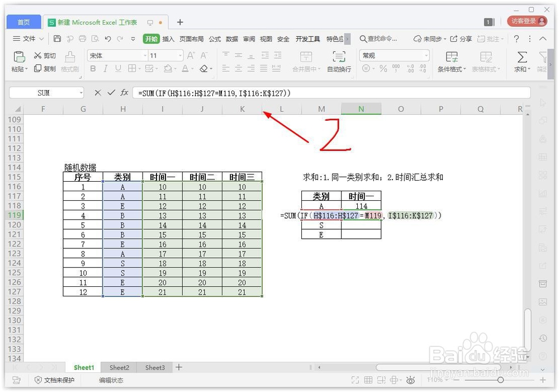Redo the last action
This screenshot has height=392, width=559.
pyautogui.click(x=120, y=39)
